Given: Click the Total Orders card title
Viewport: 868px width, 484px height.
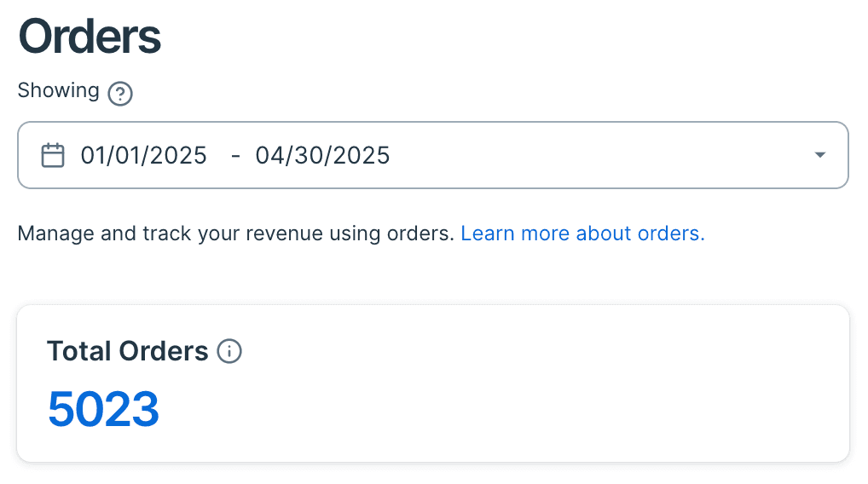Looking at the screenshot, I should tap(127, 351).
